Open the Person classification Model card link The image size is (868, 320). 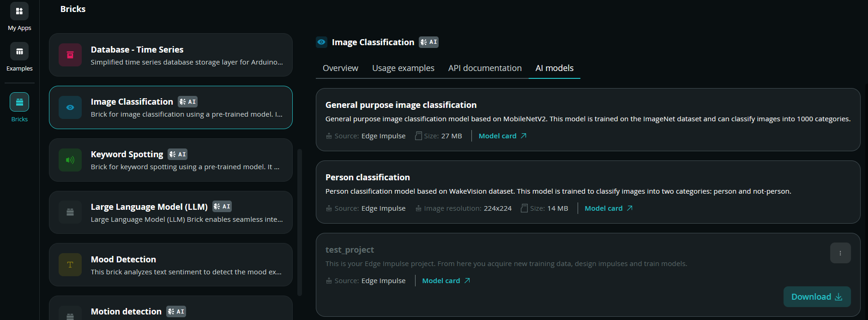click(609, 208)
